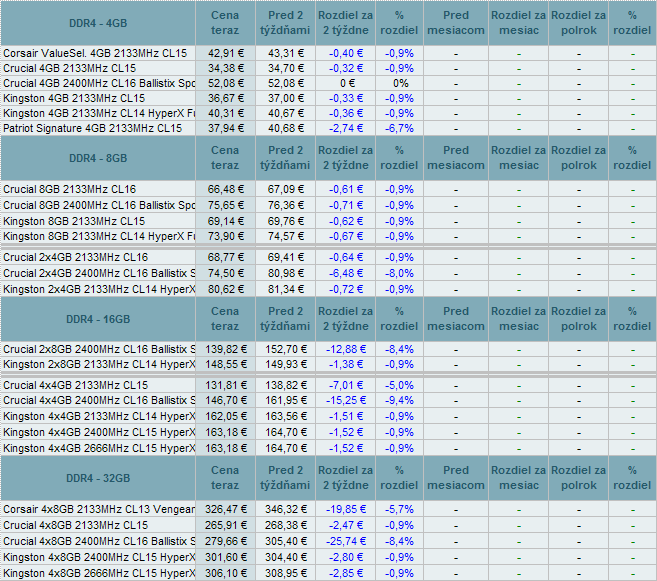Click the DDR4 - 8GB section header
The image size is (657, 581).
coord(100,159)
